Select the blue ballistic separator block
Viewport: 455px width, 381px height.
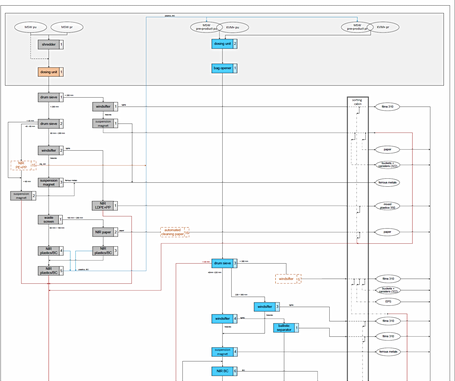(286, 328)
